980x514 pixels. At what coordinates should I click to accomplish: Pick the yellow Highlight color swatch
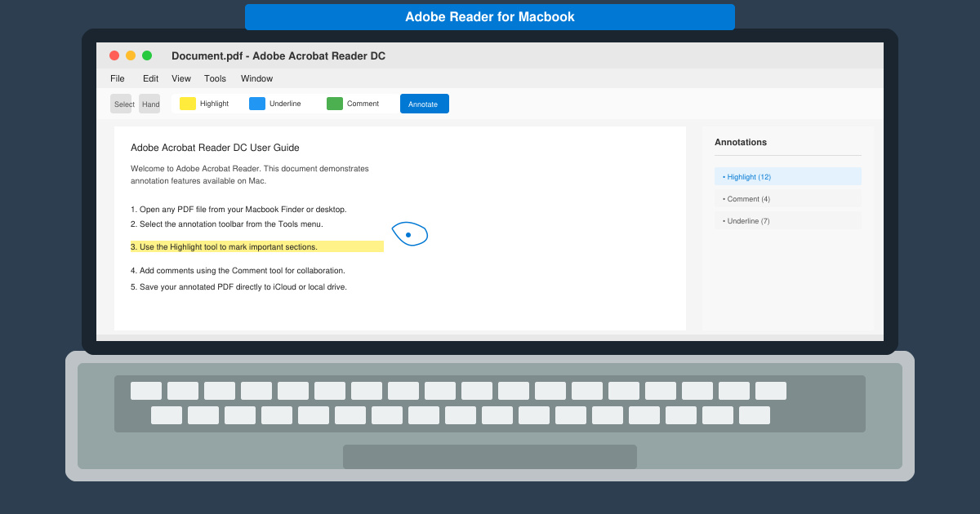point(188,104)
